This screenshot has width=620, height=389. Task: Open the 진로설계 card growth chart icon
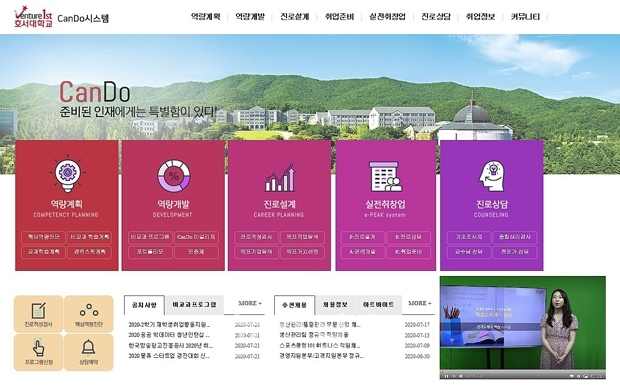(x=280, y=178)
